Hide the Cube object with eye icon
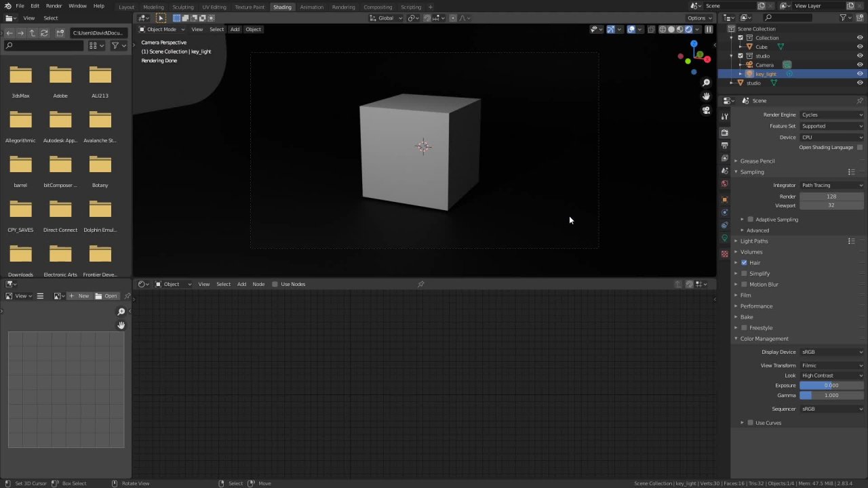This screenshot has height=488, width=868. (860, 47)
